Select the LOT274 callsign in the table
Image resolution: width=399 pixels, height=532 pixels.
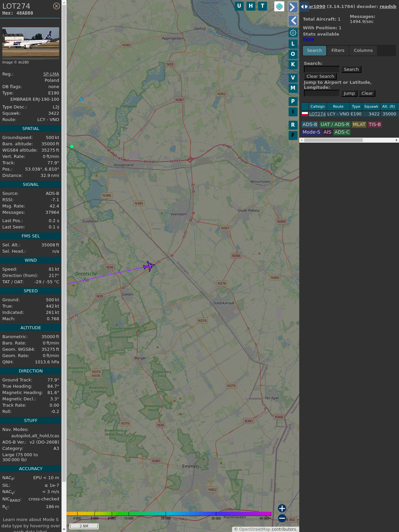(x=318, y=114)
